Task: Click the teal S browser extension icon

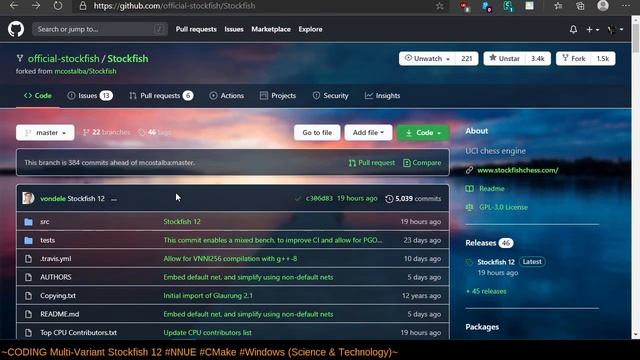Action: click(508, 6)
